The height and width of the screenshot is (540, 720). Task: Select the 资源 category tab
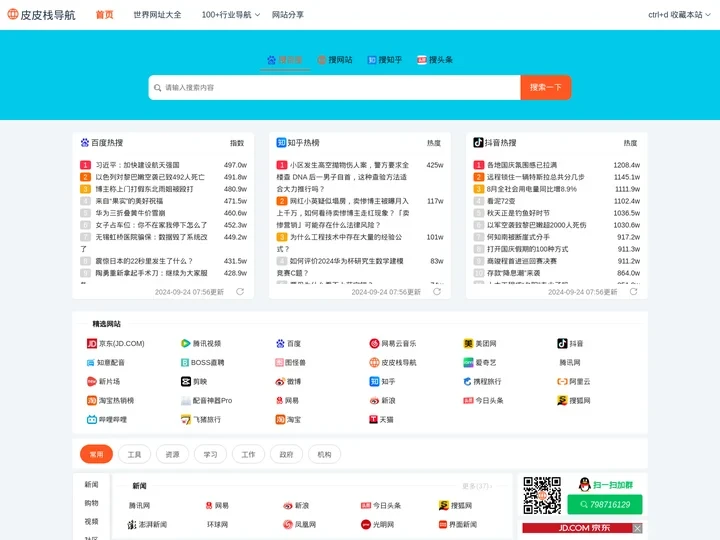click(172, 455)
